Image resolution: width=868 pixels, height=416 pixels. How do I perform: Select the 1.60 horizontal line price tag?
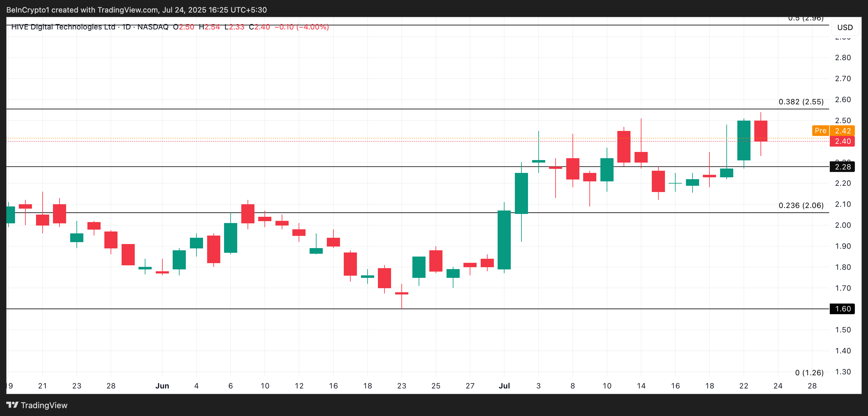coord(842,309)
